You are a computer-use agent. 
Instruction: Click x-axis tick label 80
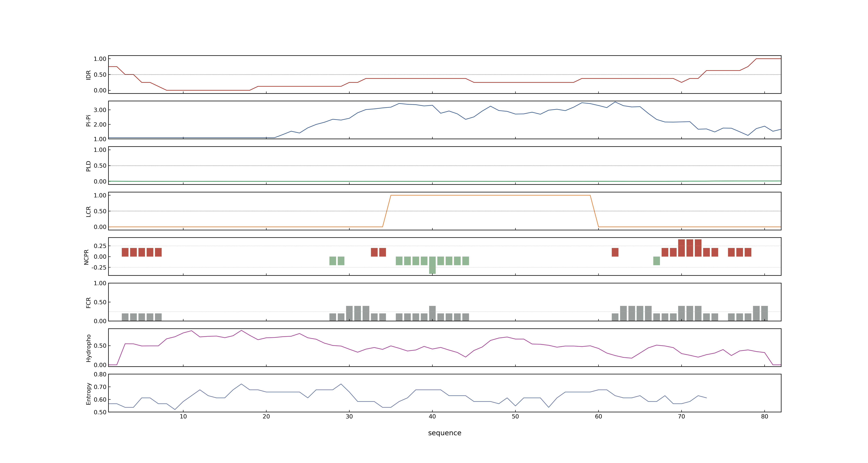(765, 416)
